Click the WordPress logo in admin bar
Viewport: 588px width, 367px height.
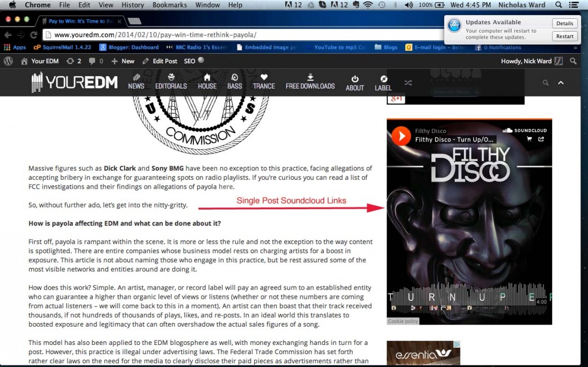pyautogui.click(x=9, y=61)
